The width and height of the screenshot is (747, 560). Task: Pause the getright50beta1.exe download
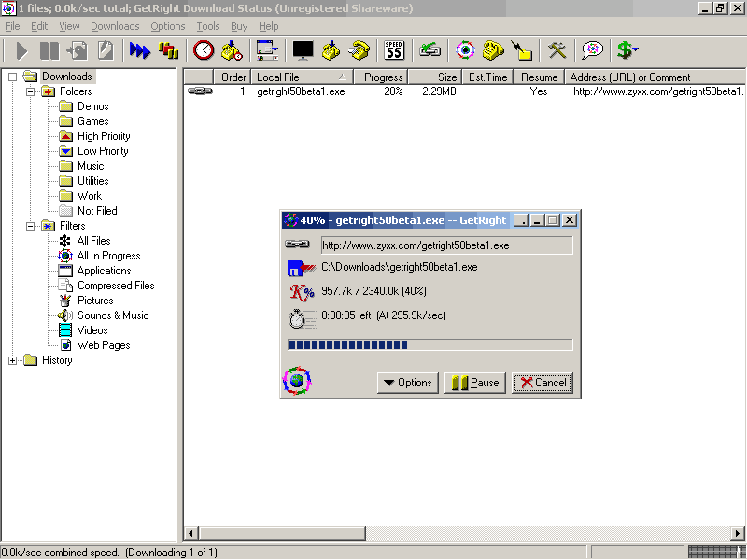[x=474, y=383]
